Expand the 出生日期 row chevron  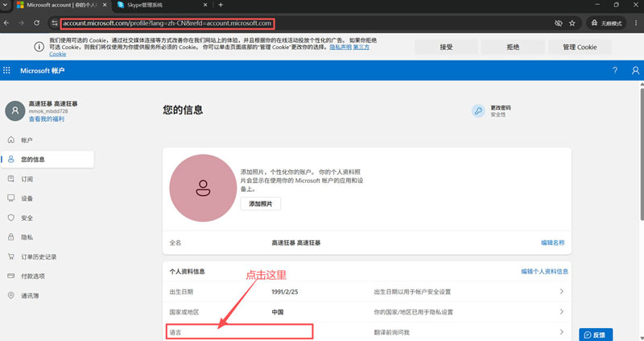click(561, 291)
